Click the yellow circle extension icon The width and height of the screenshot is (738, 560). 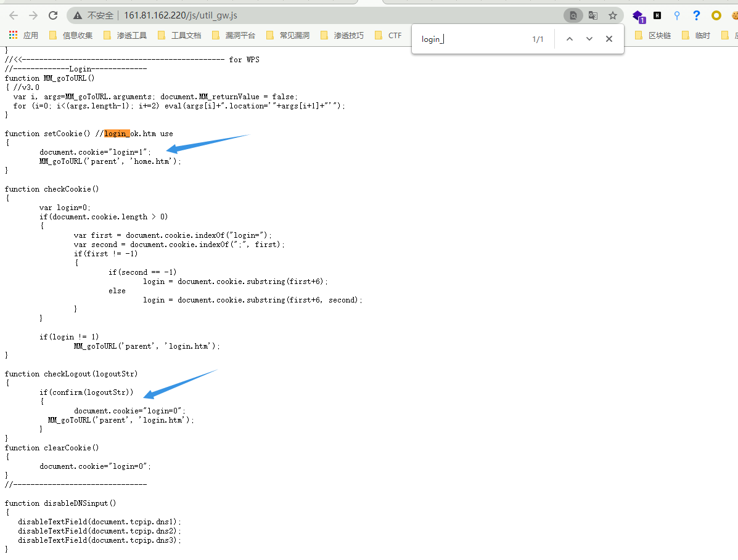tap(716, 15)
